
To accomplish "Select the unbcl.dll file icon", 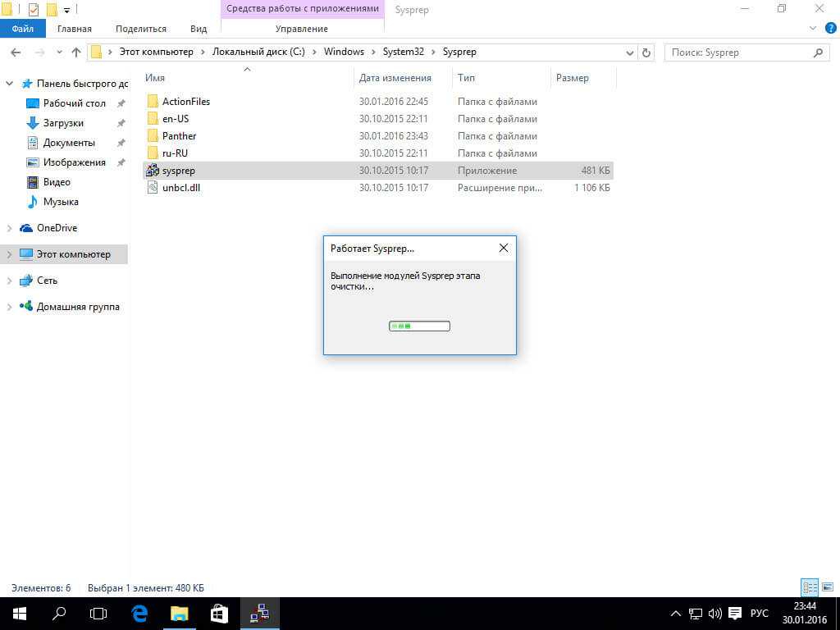I will [x=152, y=188].
